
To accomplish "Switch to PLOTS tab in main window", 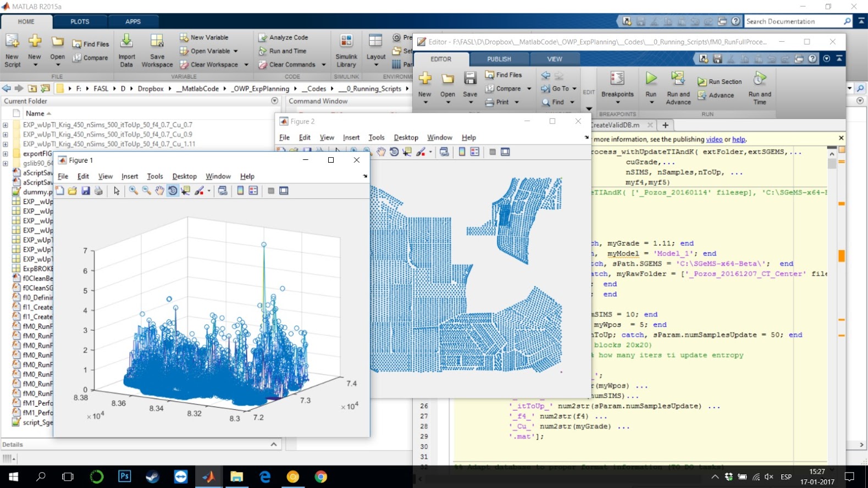I will pyautogui.click(x=80, y=21).
